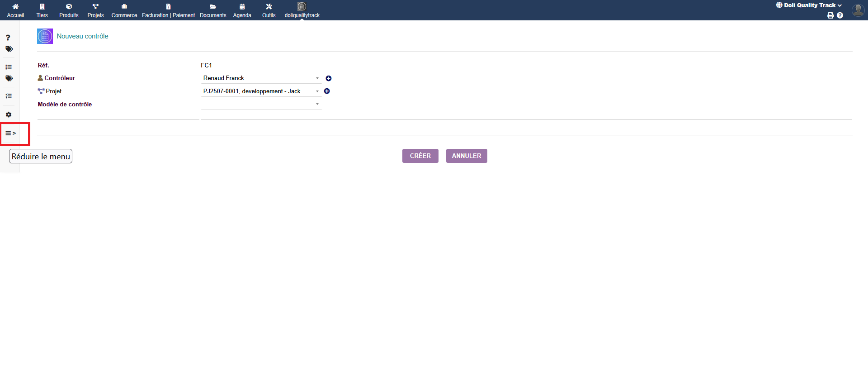Click the sidebar question mark icon
This screenshot has height=391, width=868.
pos(8,38)
